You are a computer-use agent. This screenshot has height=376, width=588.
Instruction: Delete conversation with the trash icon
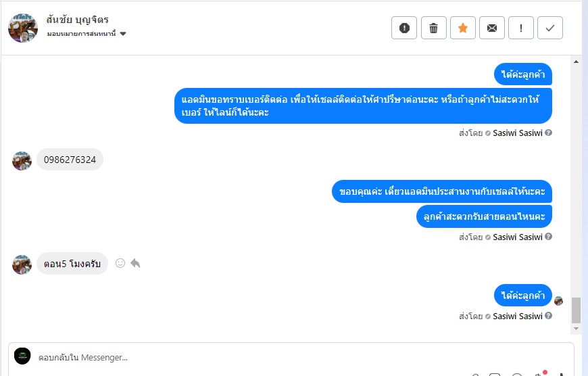point(433,28)
